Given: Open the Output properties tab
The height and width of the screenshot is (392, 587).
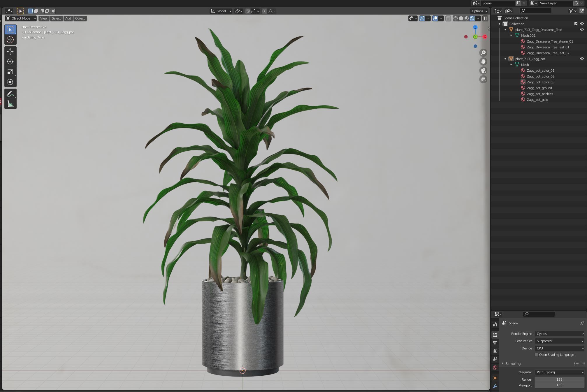Looking at the screenshot, I should click(x=495, y=343).
